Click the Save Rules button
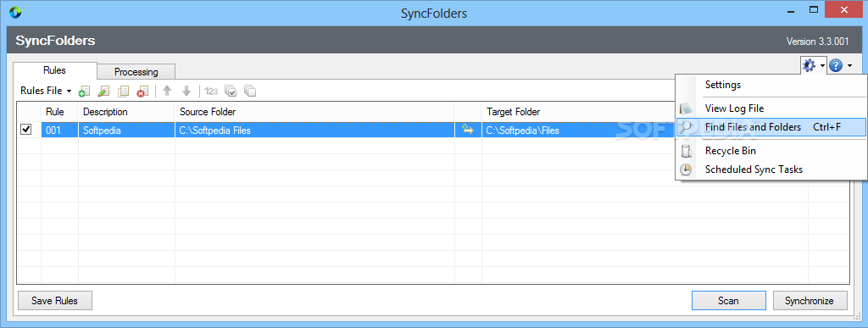The image size is (868, 328). [x=55, y=301]
